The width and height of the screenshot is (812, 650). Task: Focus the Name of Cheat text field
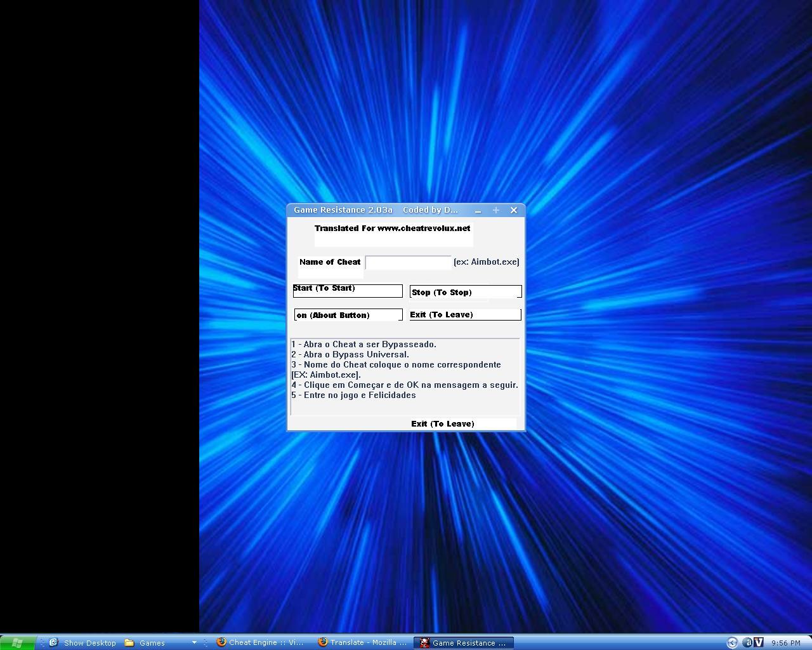click(409, 262)
